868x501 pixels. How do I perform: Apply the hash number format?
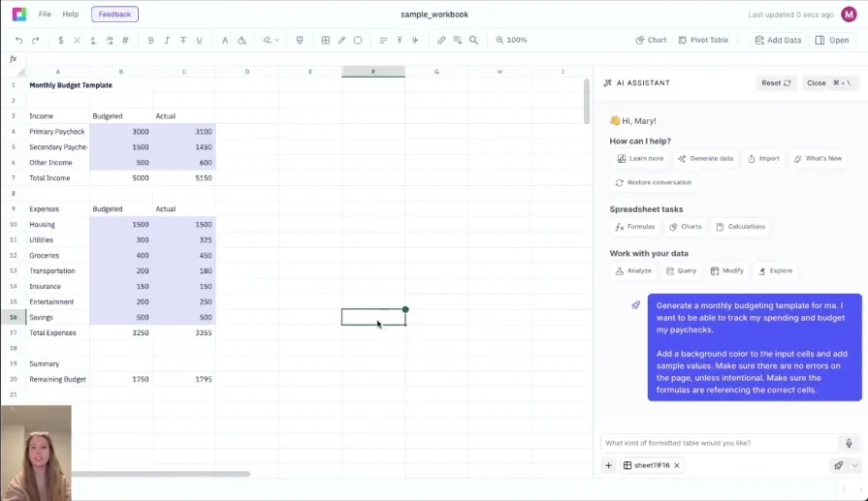(x=125, y=41)
